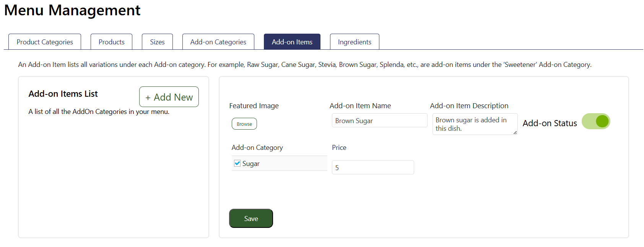
Task: Click the Menu Management page heading
Action: [72, 10]
